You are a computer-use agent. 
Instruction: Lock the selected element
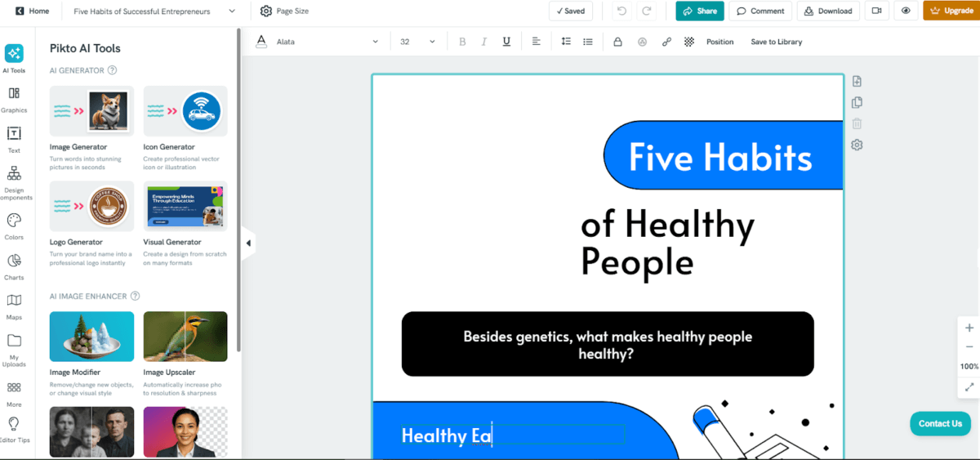(x=617, y=42)
